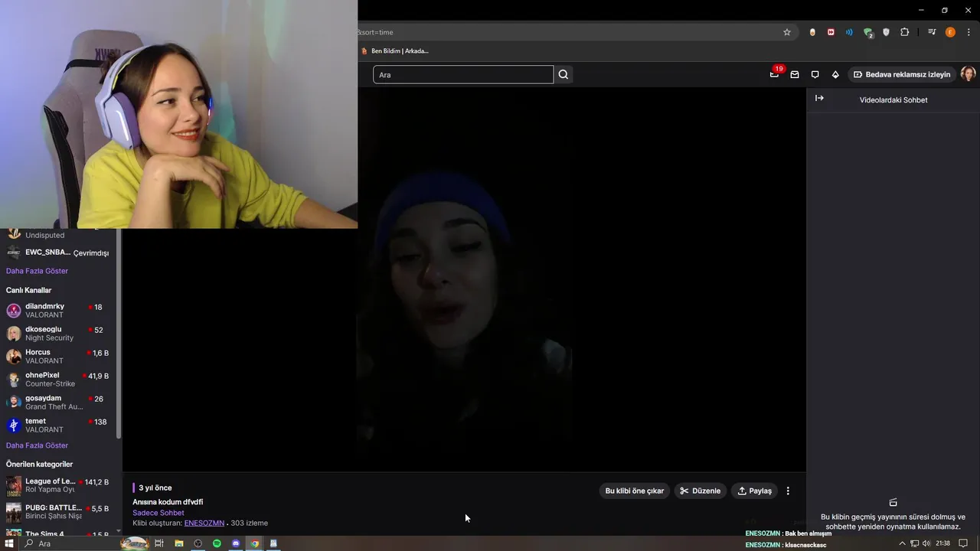Open OBS Studio from the taskbar

198,543
